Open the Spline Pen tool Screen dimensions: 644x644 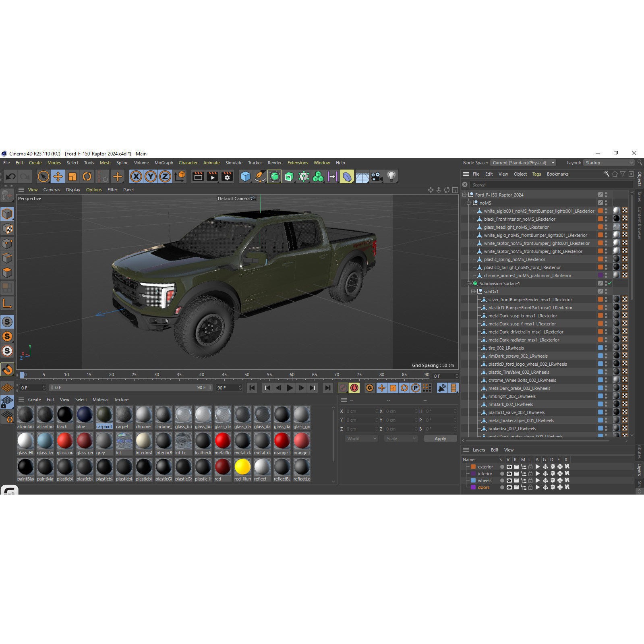tap(260, 176)
